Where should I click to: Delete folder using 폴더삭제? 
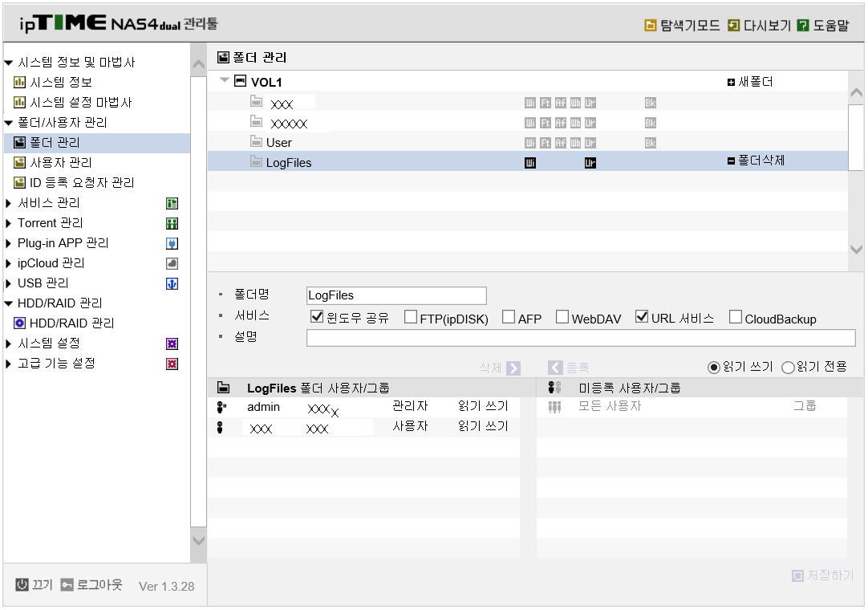coord(756,161)
